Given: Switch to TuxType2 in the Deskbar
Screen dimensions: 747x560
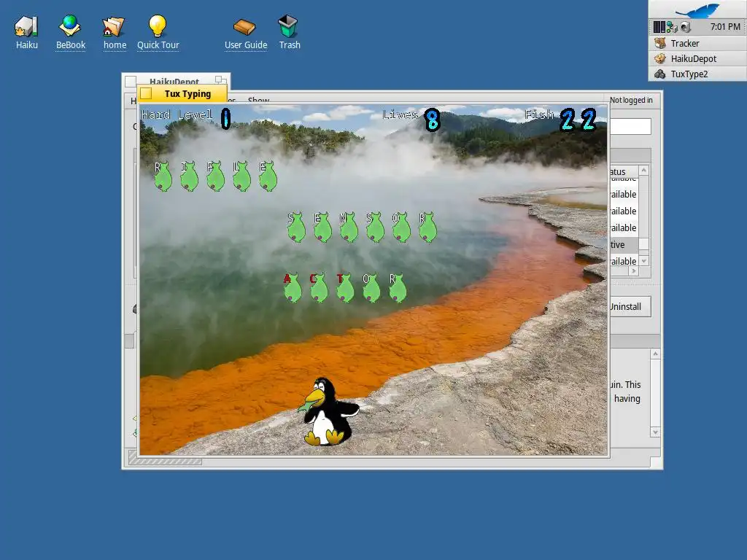Looking at the screenshot, I should click(x=698, y=74).
